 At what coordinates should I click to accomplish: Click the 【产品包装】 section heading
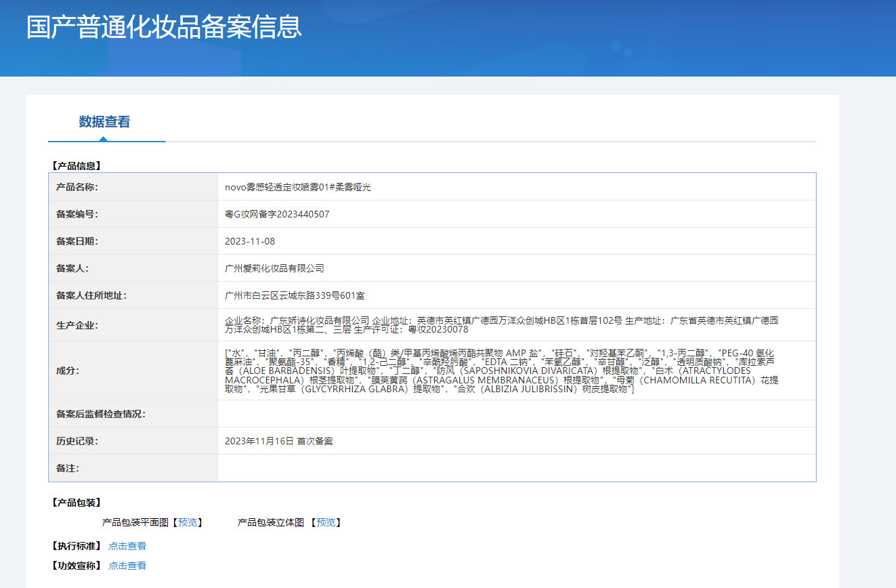tap(76, 503)
